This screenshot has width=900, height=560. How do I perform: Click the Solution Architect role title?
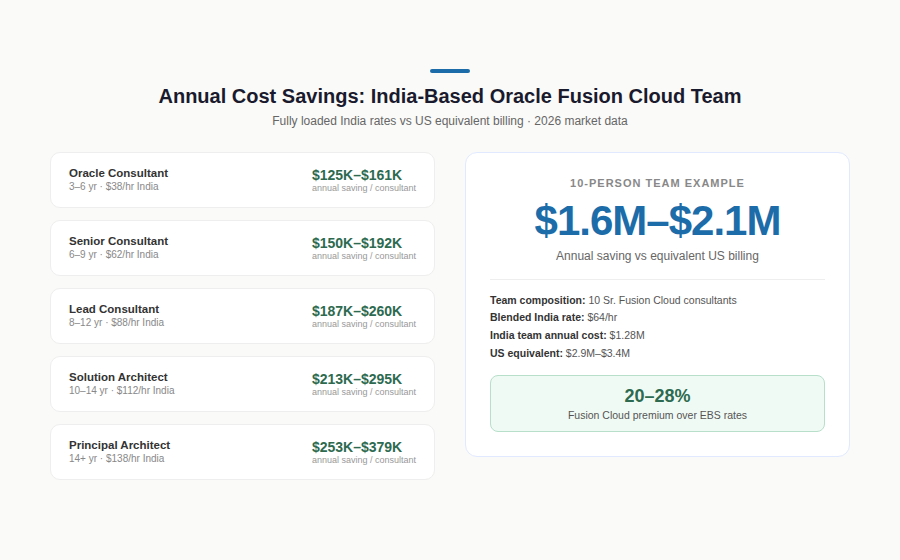coord(118,377)
